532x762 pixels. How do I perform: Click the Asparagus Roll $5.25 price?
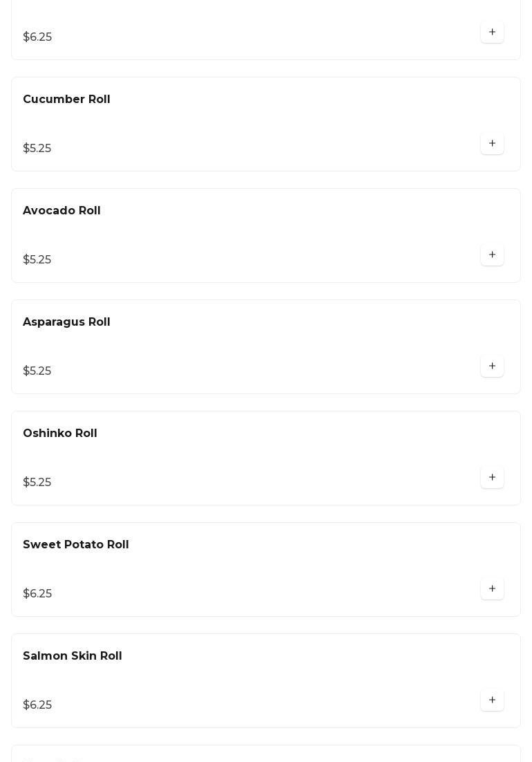coord(37,371)
